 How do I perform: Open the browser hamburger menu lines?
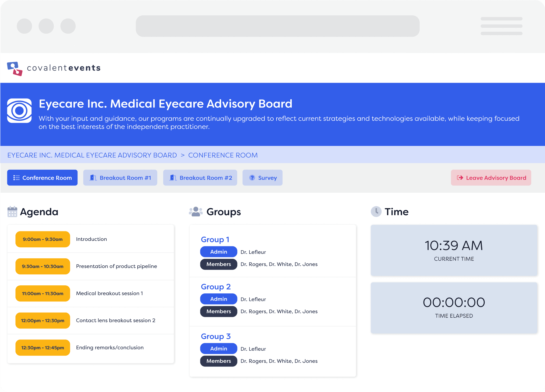(x=502, y=26)
